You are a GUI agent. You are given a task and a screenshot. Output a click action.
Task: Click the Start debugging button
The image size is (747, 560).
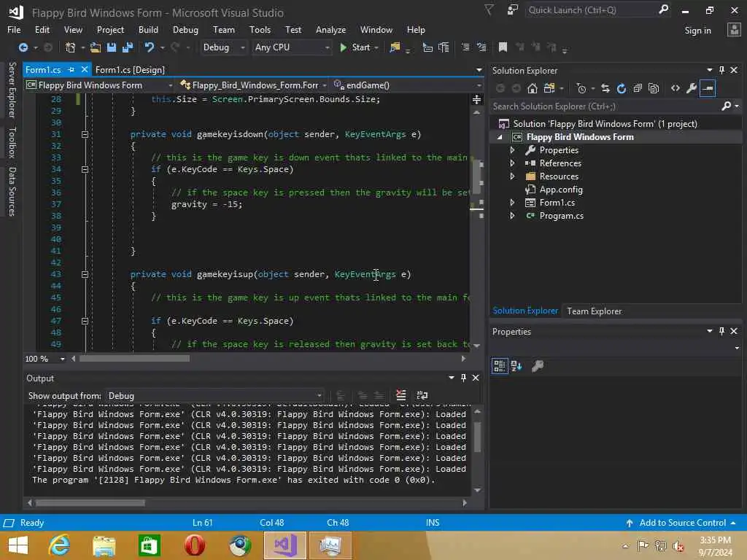pyautogui.click(x=356, y=47)
